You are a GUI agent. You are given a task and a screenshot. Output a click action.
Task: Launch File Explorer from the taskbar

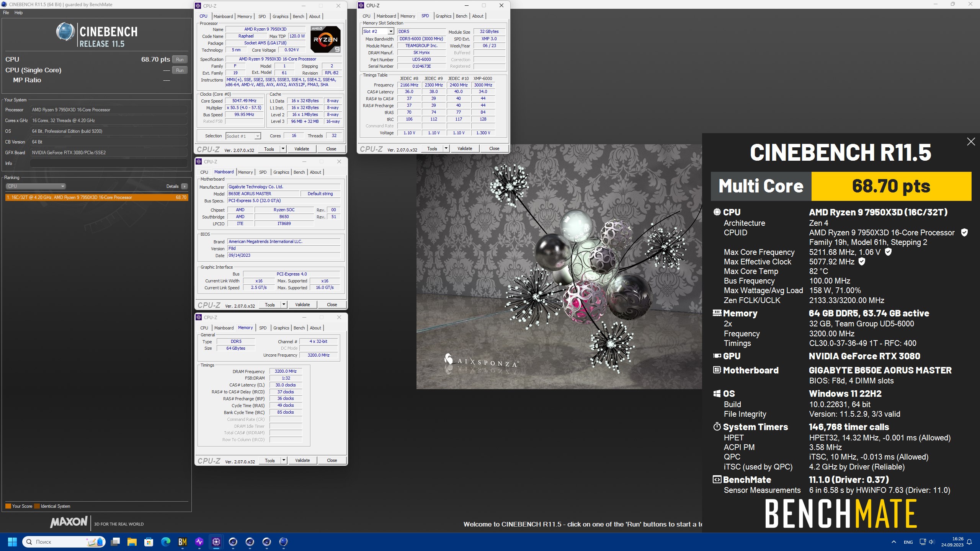tap(132, 542)
